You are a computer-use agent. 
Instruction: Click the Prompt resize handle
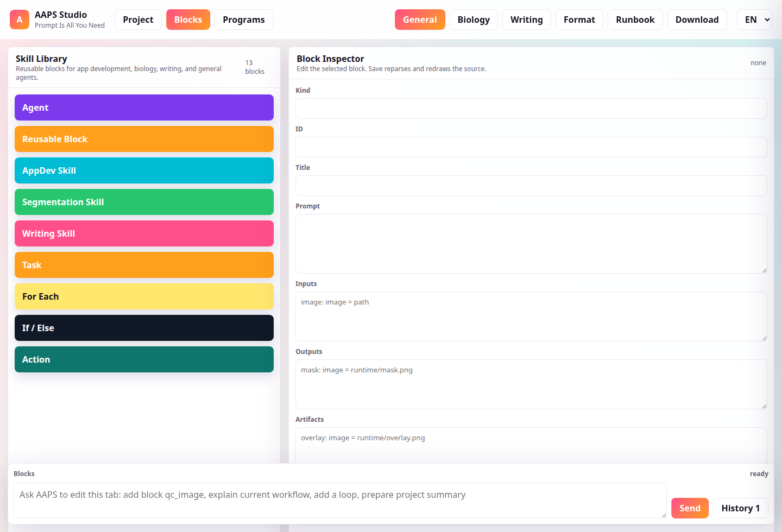pos(764,270)
